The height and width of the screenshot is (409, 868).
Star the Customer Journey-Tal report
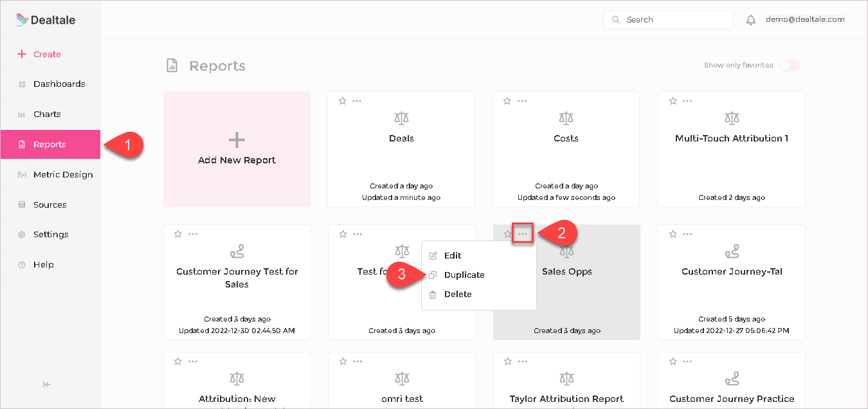673,234
